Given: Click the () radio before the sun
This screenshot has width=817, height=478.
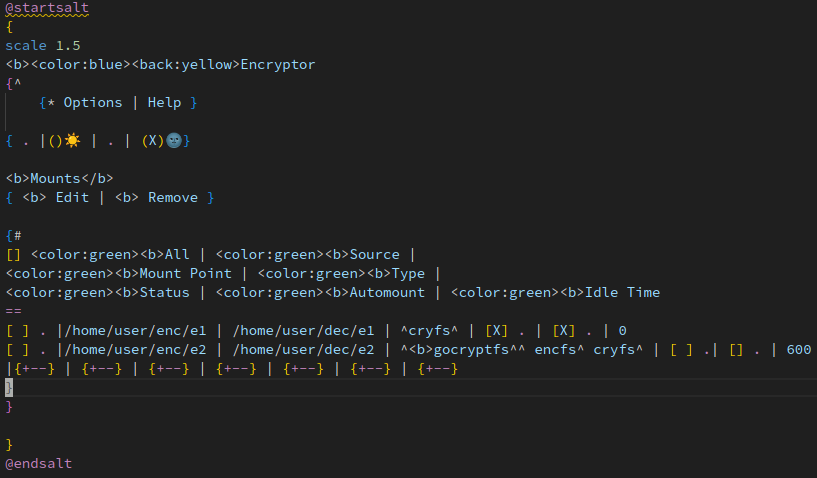Looking at the screenshot, I should click(x=55, y=141).
